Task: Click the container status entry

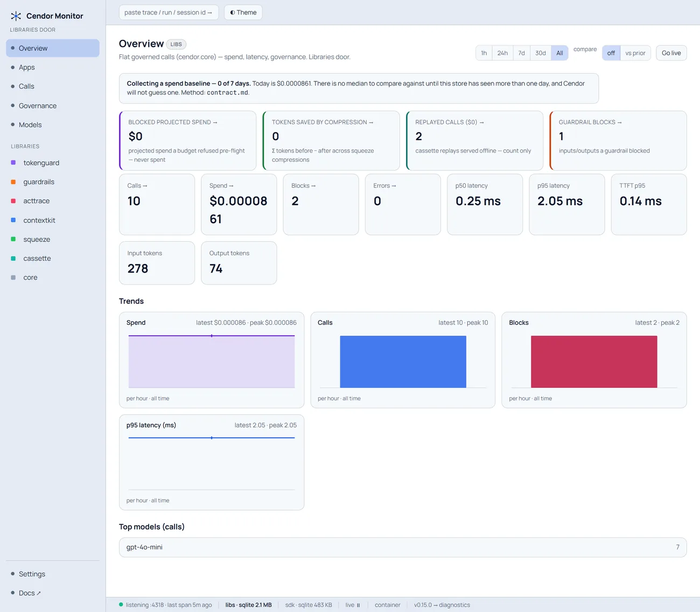Action: point(388,605)
